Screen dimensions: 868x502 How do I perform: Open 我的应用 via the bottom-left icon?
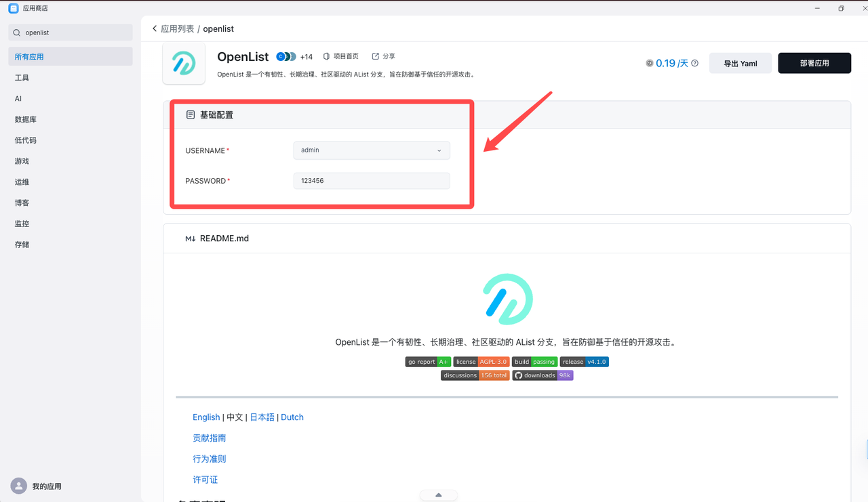(x=19, y=486)
